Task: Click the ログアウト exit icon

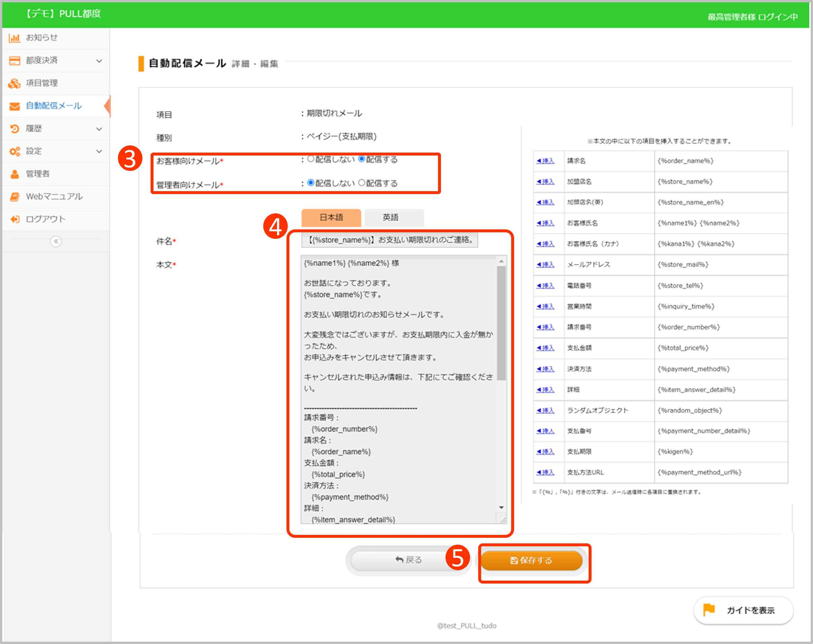Action: pos(14,220)
